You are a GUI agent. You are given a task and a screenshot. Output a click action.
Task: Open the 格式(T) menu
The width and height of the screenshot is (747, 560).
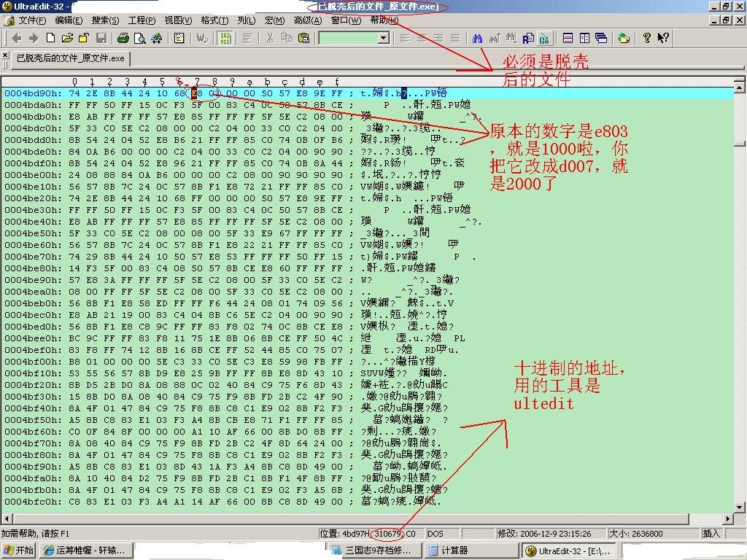pyautogui.click(x=214, y=20)
